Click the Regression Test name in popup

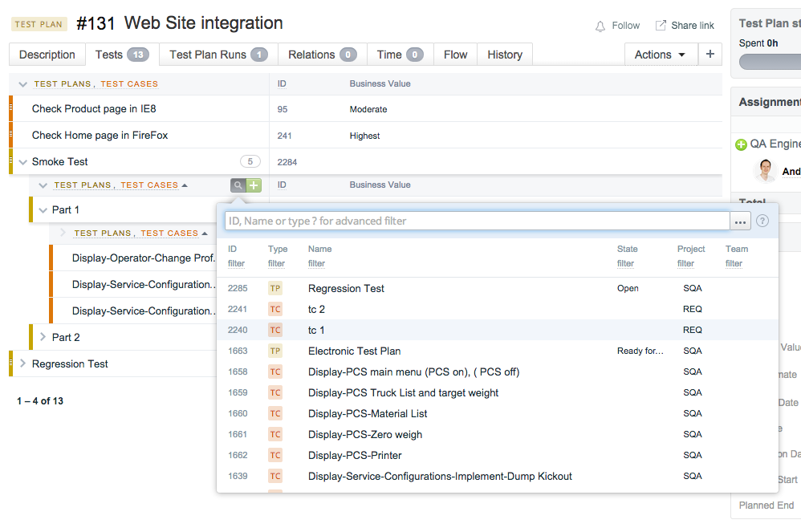pyautogui.click(x=346, y=288)
